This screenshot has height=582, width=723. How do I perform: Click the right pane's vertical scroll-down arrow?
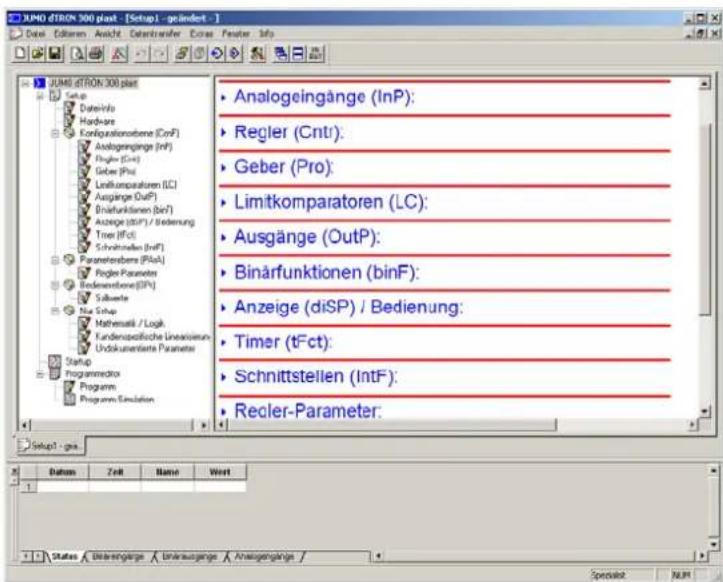705,411
